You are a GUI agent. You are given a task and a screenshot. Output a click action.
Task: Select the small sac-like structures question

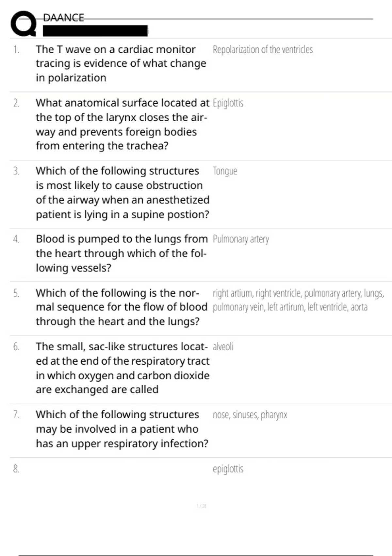122,368
